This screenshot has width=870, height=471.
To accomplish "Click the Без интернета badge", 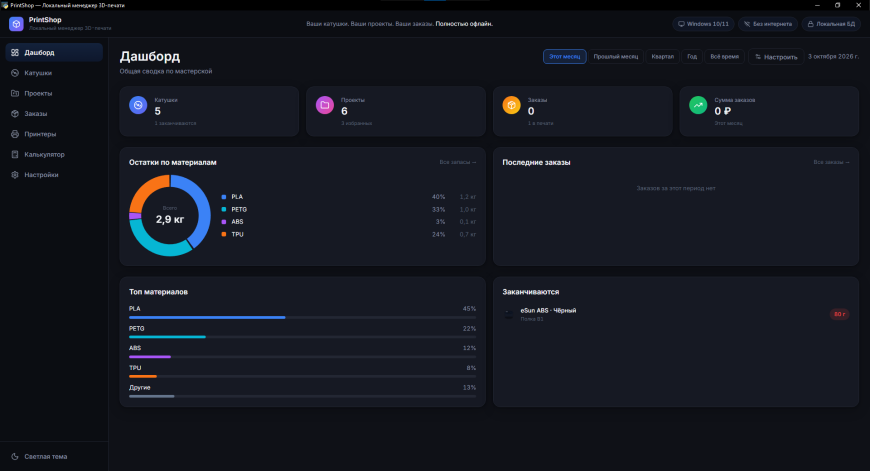I will pos(768,24).
